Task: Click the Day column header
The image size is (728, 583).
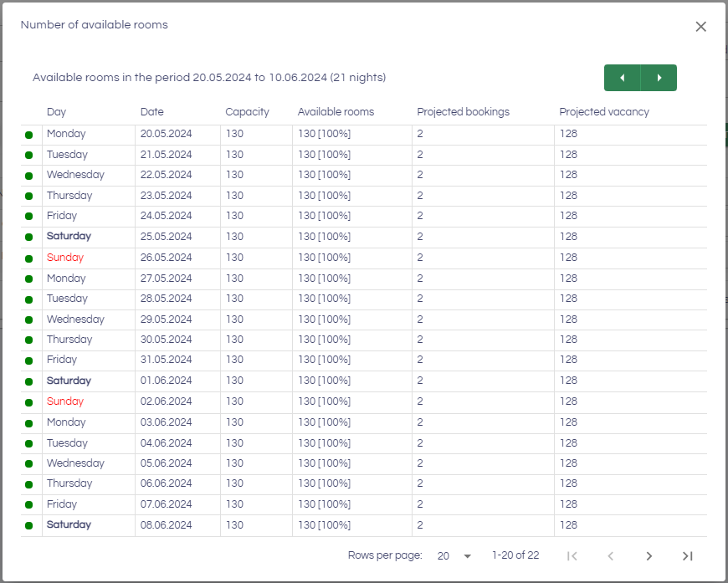Action: coord(57,112)
